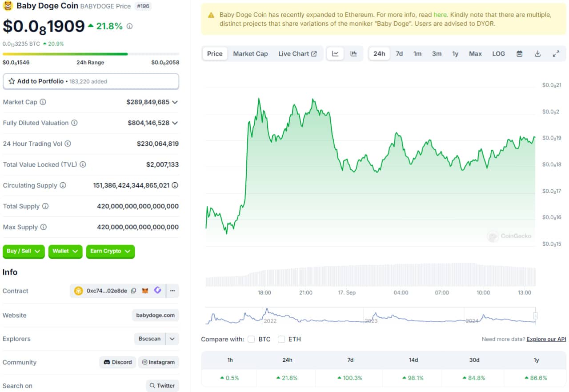This screenshot has height=392, width=569.
Task: Download chart data icon
Action: 537,54
